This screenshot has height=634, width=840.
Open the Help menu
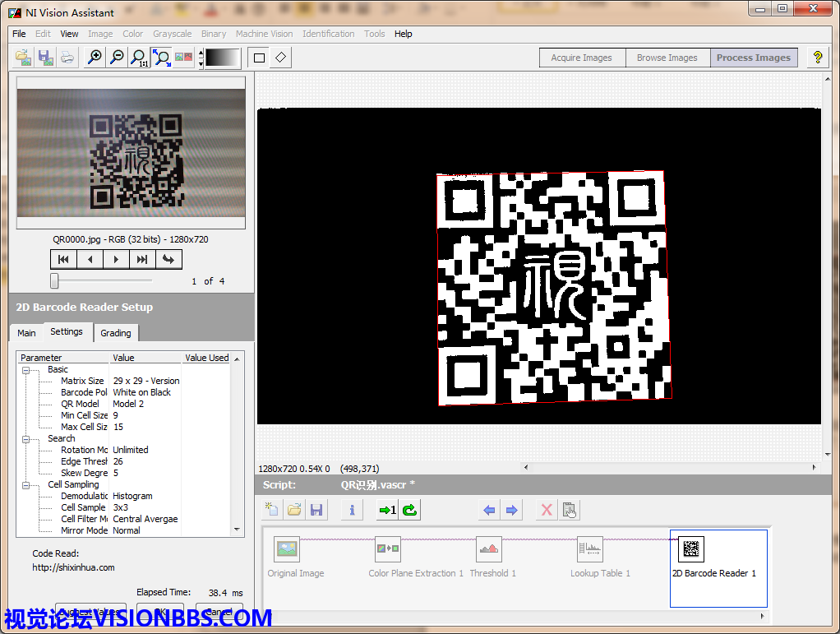[x=403, y=34]
